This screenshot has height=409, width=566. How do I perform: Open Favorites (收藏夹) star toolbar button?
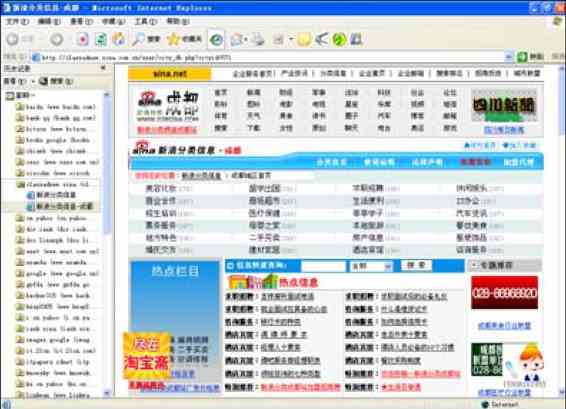pos(184,39)
